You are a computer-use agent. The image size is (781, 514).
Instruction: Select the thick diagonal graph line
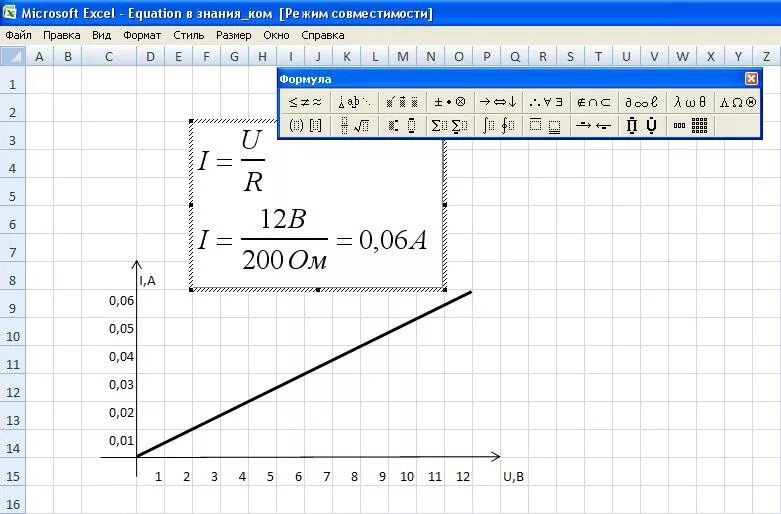pos(304,374)
